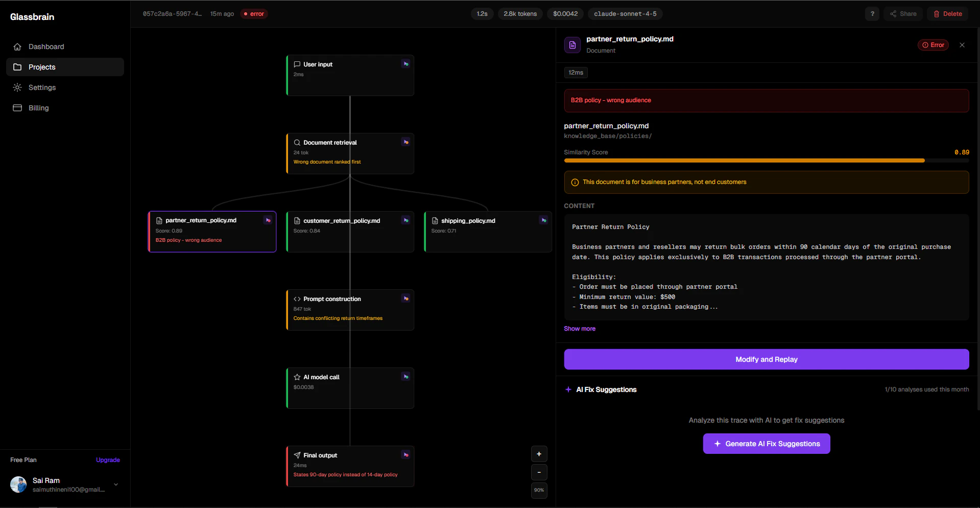Image resolution: width=980 pixels, height=508 pixels.
Task: Click the Share icon in the top bar
Action: click(894, 14)
